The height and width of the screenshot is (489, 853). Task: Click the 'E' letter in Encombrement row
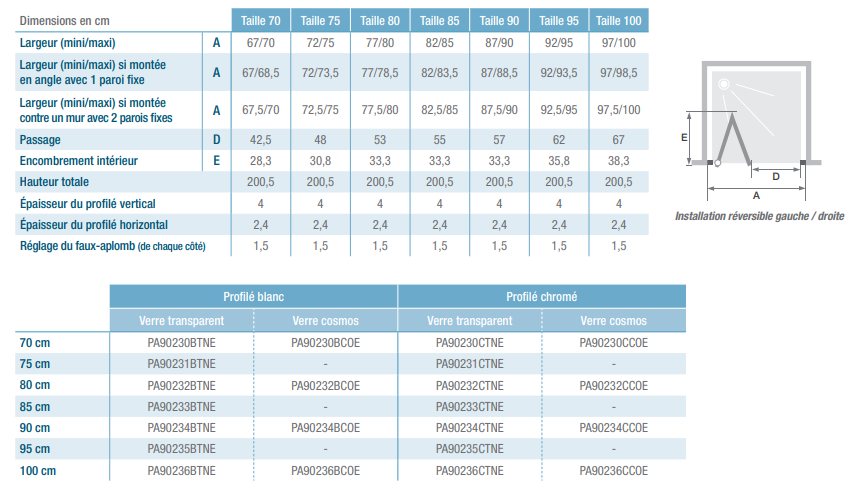(217, 161)
